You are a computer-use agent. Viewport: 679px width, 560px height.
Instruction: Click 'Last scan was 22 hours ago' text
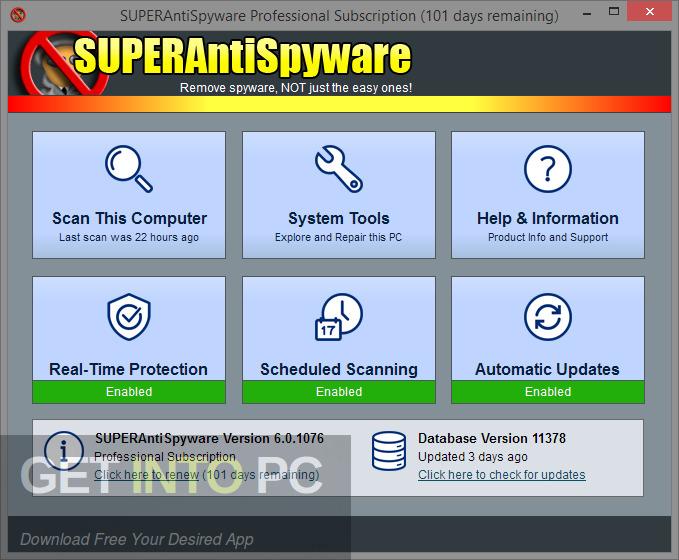point(129,237)
